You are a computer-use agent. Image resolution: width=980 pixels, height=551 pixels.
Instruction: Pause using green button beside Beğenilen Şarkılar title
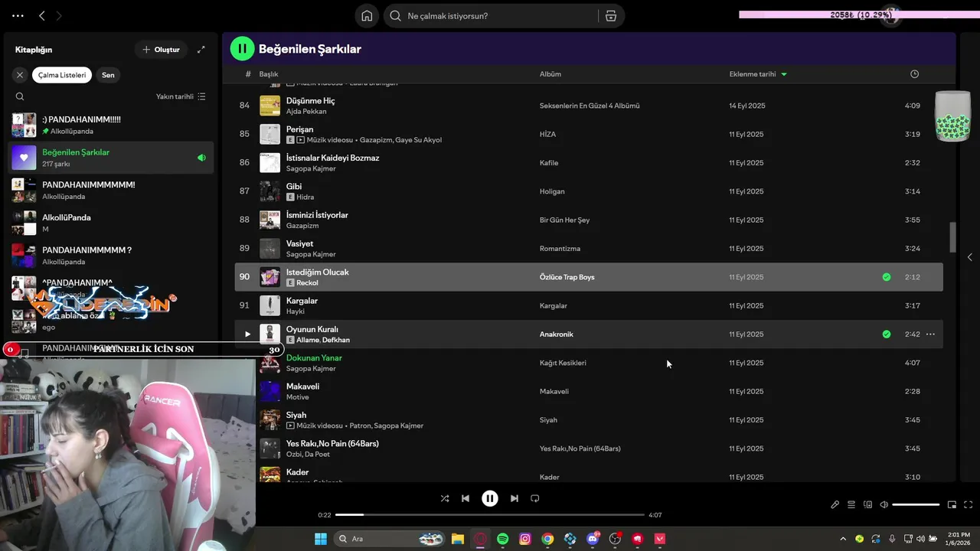(x=242, y=49)
